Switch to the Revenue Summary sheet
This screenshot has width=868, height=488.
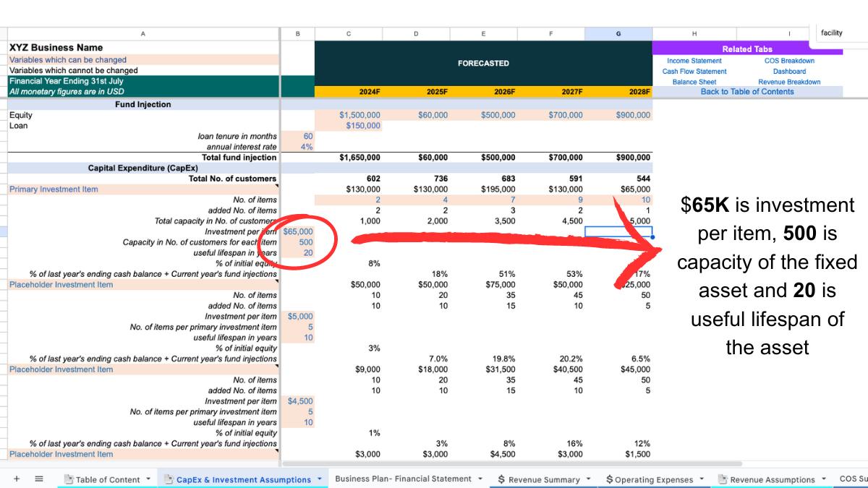[x=544, y=479]
